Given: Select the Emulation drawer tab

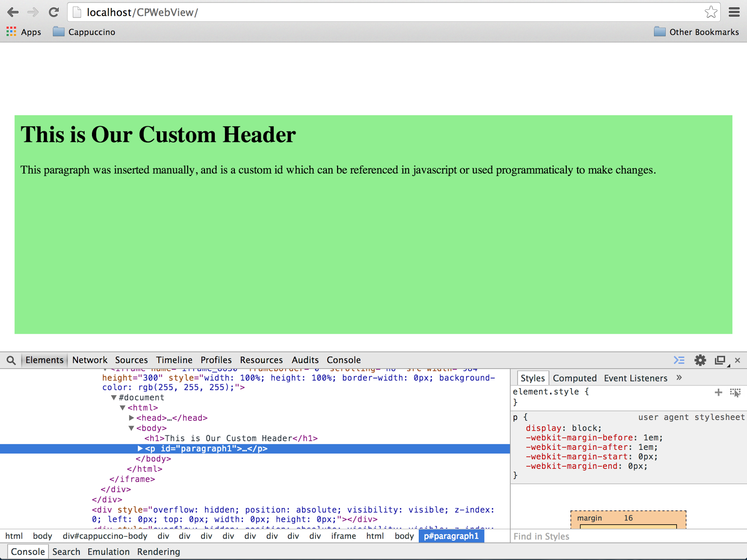Looking at the screenshot, I should tap(108, 552).
